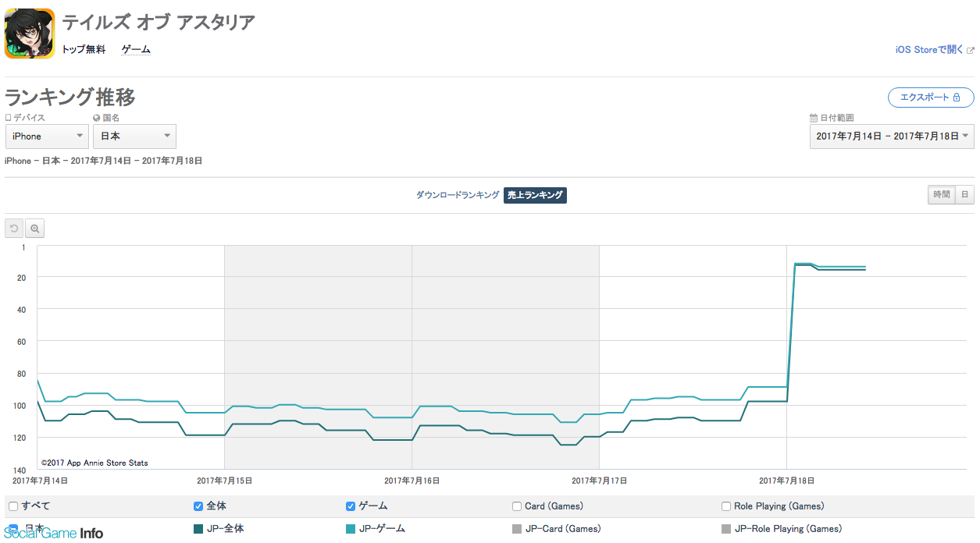980x543 pixels.
Task: Click the globe icon beside 国名
Action: tap(97, 118)
